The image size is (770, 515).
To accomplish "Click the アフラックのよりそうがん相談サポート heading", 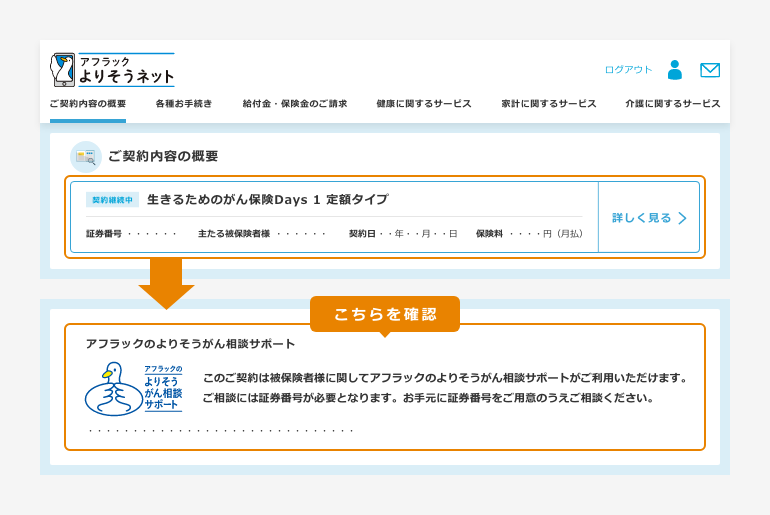I will click(x=191, y=344).
